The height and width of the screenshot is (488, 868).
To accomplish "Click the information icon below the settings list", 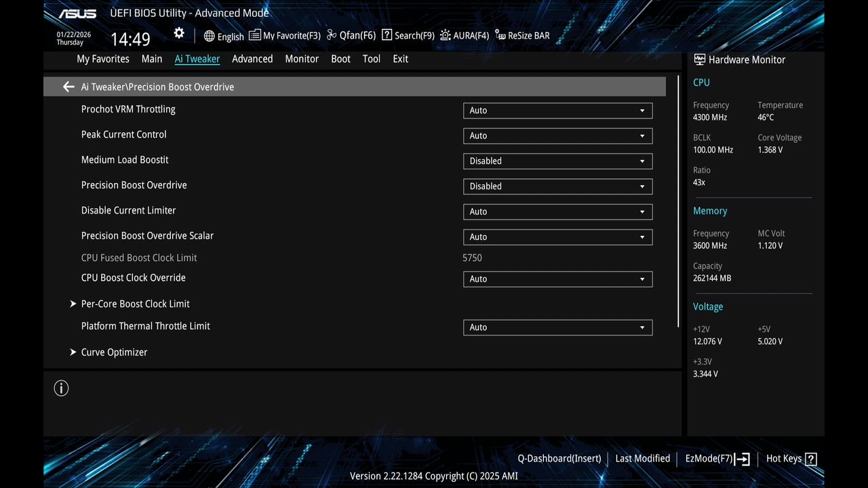I will [61, 388].
